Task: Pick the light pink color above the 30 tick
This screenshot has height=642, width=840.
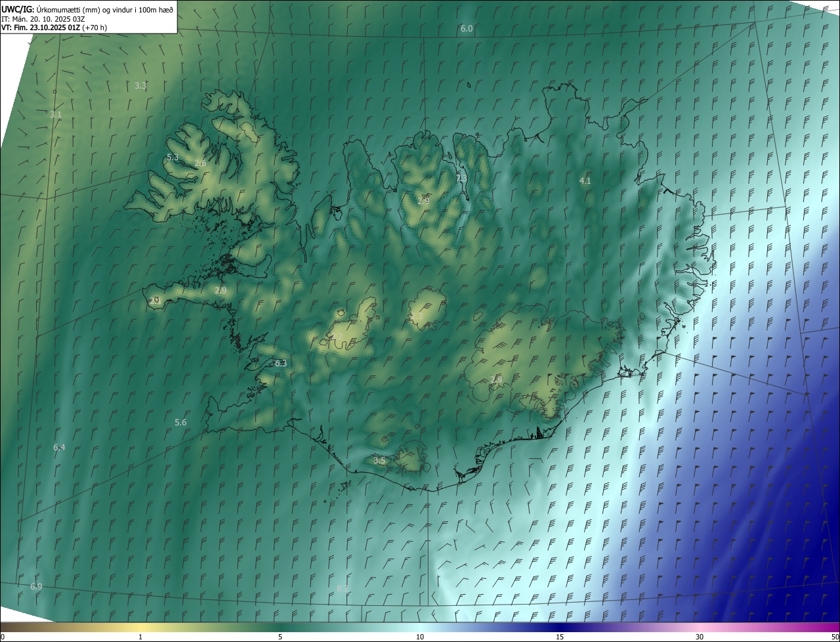Action: [x=700, y=627]
